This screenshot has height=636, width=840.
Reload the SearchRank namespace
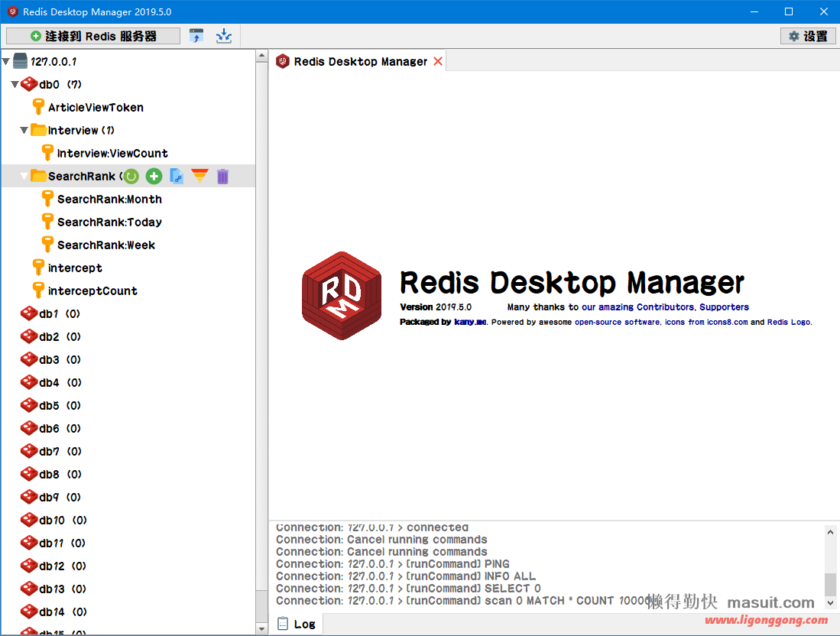point(131,177)
